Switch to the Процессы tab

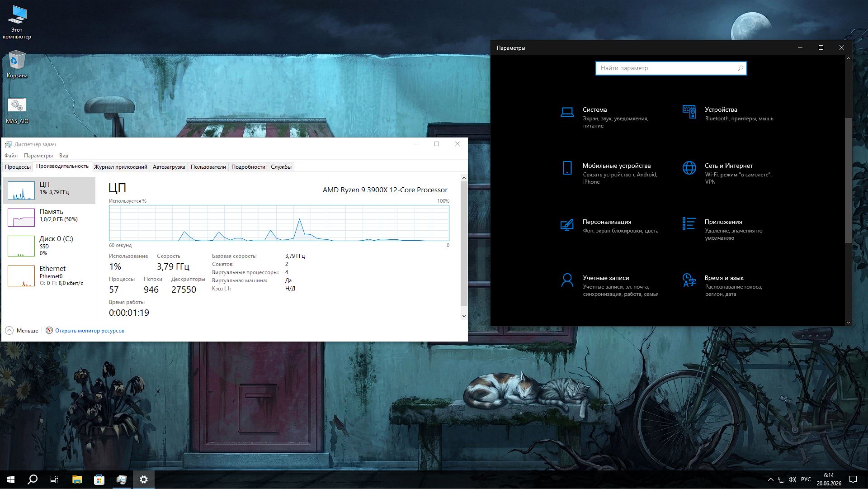click(18, 167)
